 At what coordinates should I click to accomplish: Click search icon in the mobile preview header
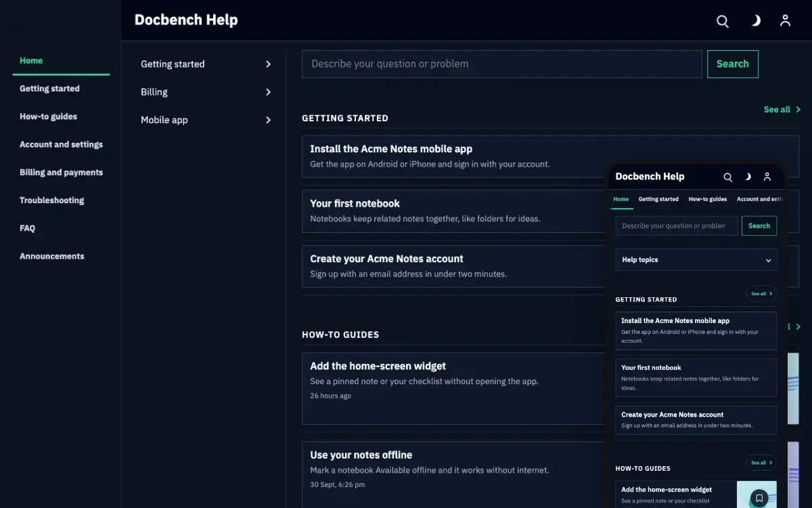pyautogui.click(x=728, y=177)
